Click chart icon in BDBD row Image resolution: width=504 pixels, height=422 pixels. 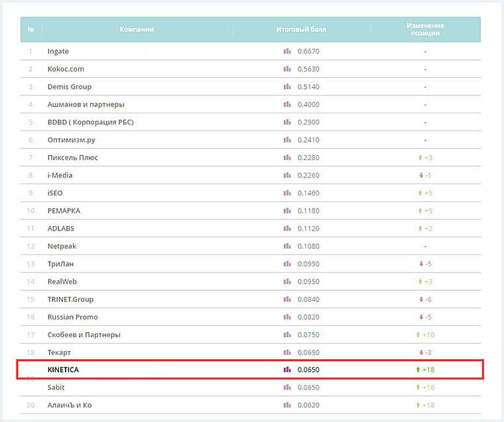(x=287, y=122)
